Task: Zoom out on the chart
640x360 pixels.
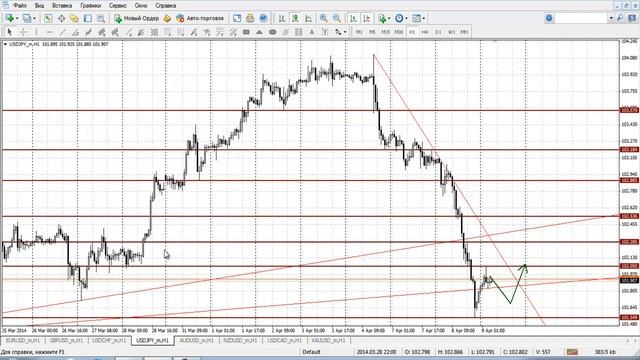Action: pyautogui.click(x=337, y=18)
